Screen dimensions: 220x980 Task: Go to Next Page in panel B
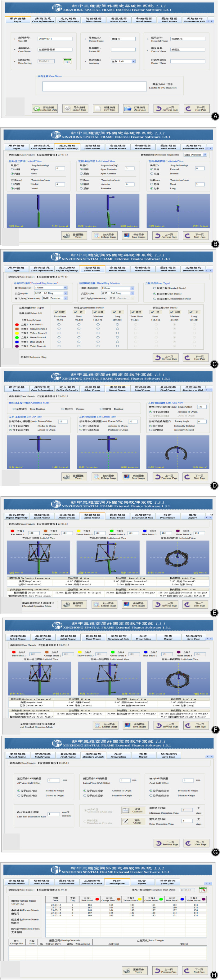pyautogui.click(x=195, y=236)
